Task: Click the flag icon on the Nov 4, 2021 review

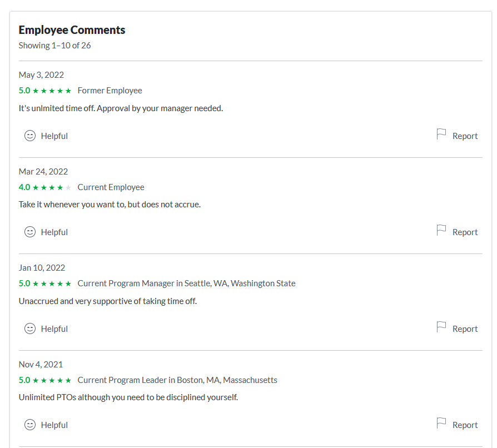Action: point(440,423)
